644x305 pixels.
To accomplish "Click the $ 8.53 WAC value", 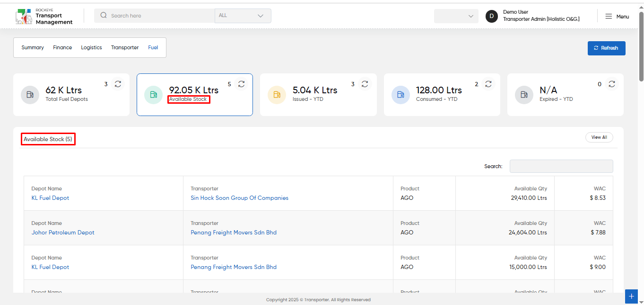I will [x=598, y=198].
